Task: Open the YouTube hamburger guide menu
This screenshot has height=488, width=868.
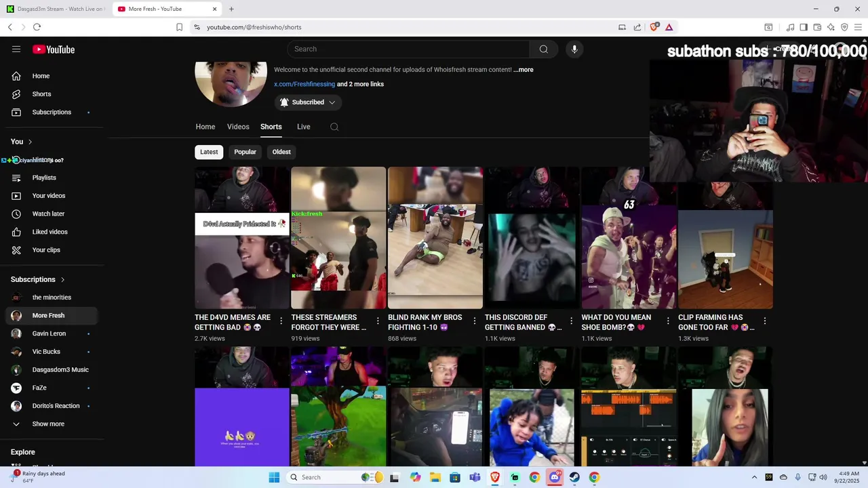Action: tap(16, 49)
